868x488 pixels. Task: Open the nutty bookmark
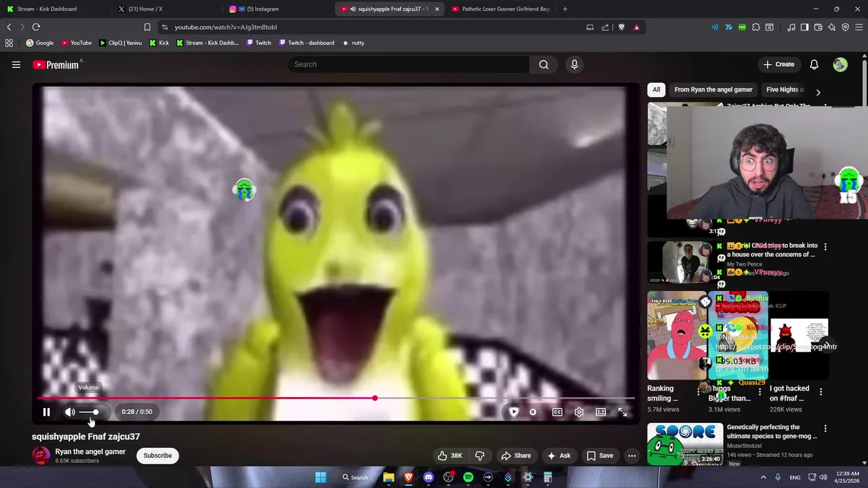tap(353, 43)
